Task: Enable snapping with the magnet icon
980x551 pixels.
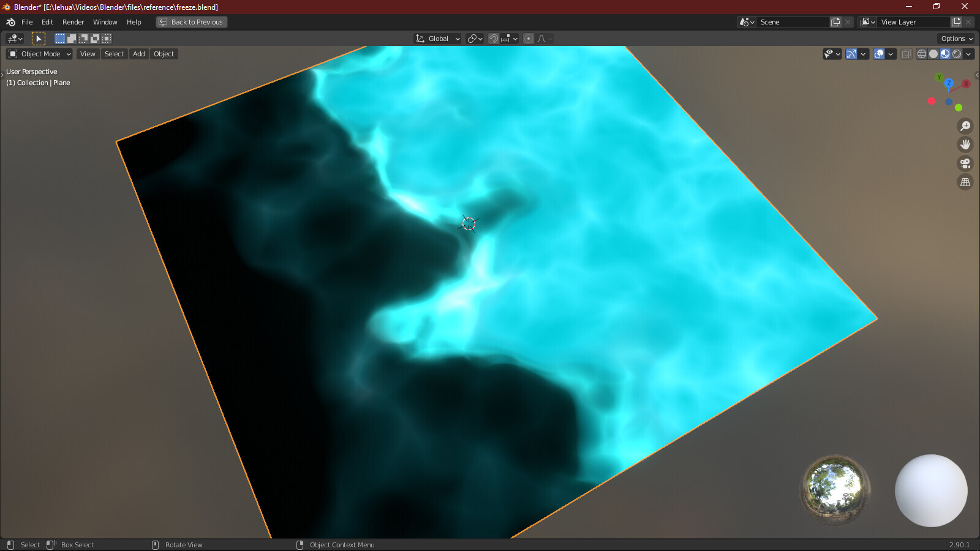Action: tap(492, 38)
